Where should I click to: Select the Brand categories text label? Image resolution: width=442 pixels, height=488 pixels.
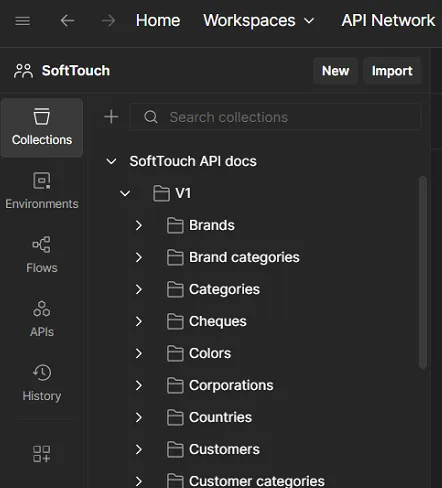click(x=244, y=257)
